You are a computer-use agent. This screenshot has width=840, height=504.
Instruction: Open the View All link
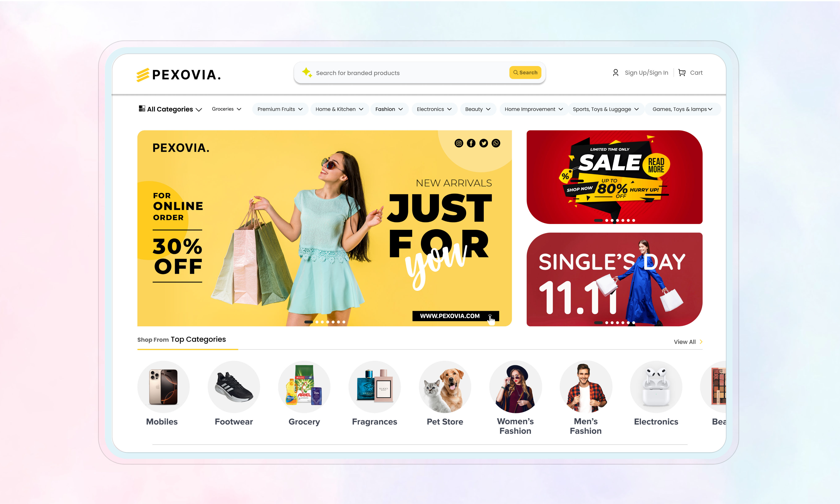688,342
